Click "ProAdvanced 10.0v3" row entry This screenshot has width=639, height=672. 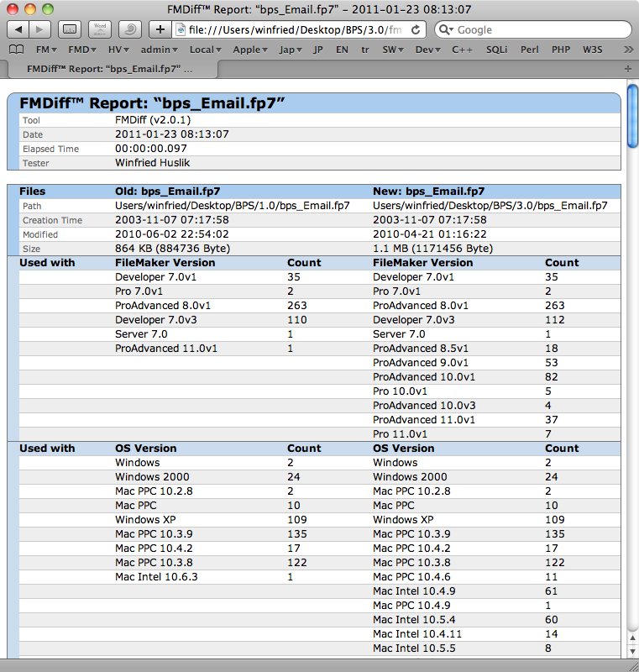(424, 406)
